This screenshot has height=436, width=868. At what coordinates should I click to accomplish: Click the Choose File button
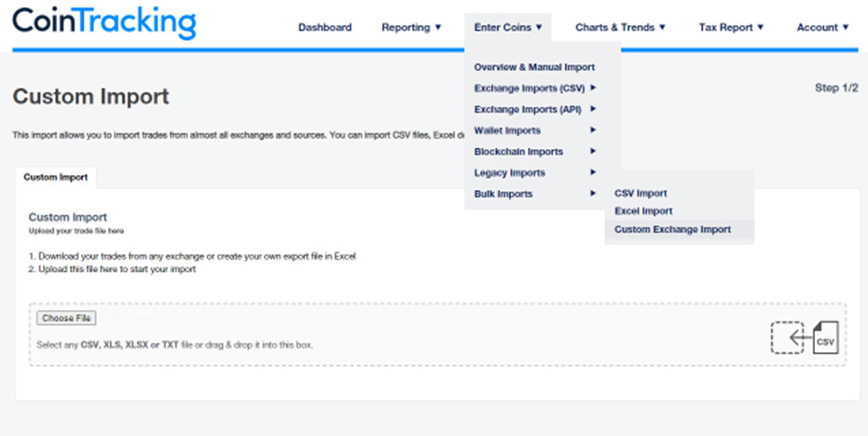pyautogui.click(x=66, y=318)
